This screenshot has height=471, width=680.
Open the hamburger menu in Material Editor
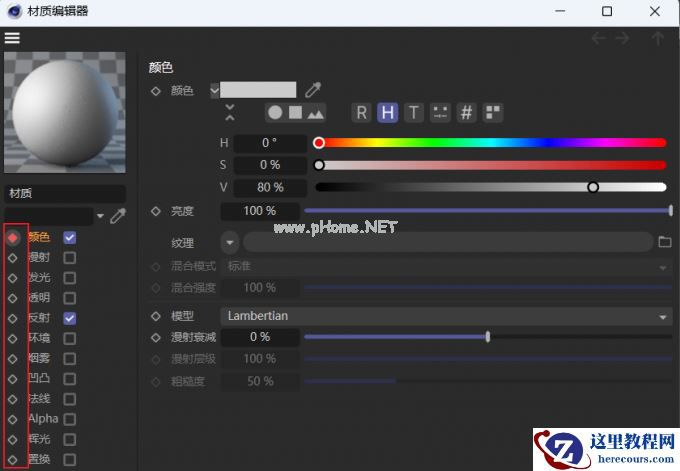coord(12,38)
